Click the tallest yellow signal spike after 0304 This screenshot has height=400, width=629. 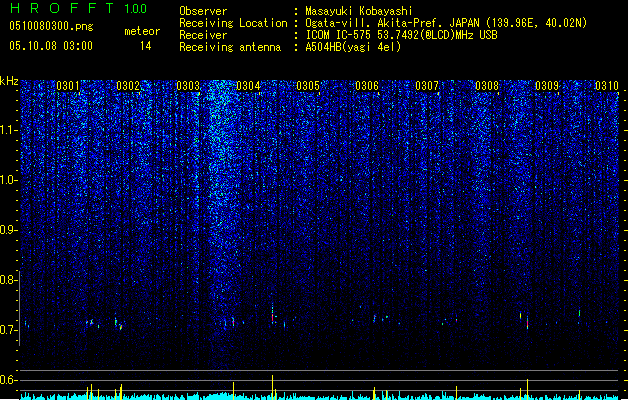pyautogui.click(x=272, y=387)
